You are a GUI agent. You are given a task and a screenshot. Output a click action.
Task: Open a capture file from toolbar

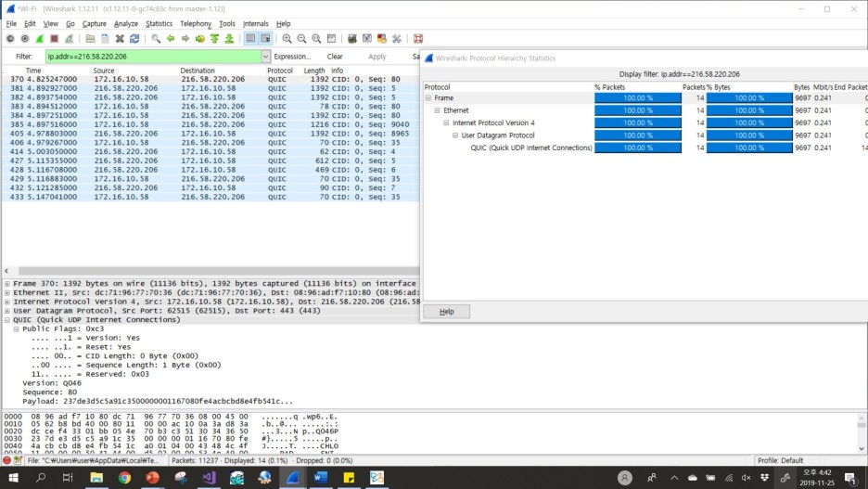tap(90, 39)
